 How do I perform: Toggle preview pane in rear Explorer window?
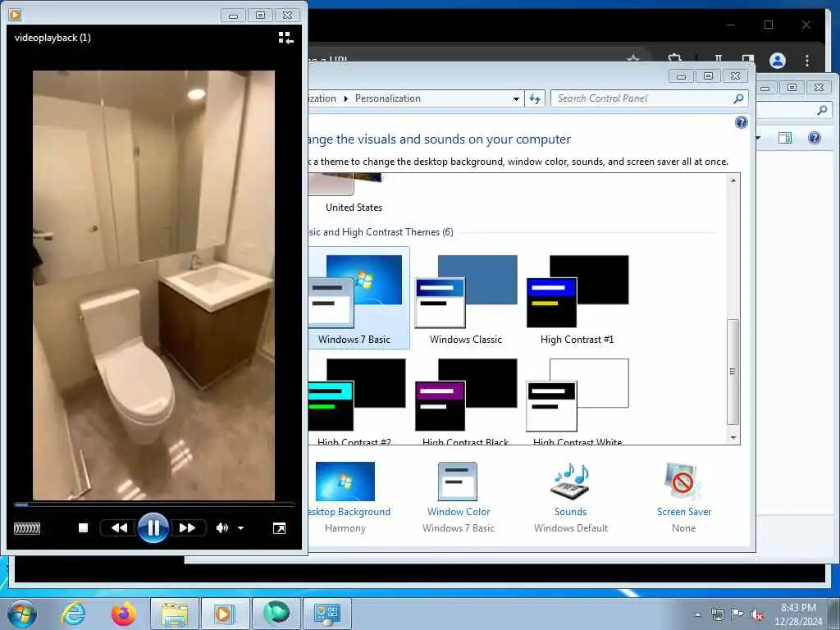(785, 138)
